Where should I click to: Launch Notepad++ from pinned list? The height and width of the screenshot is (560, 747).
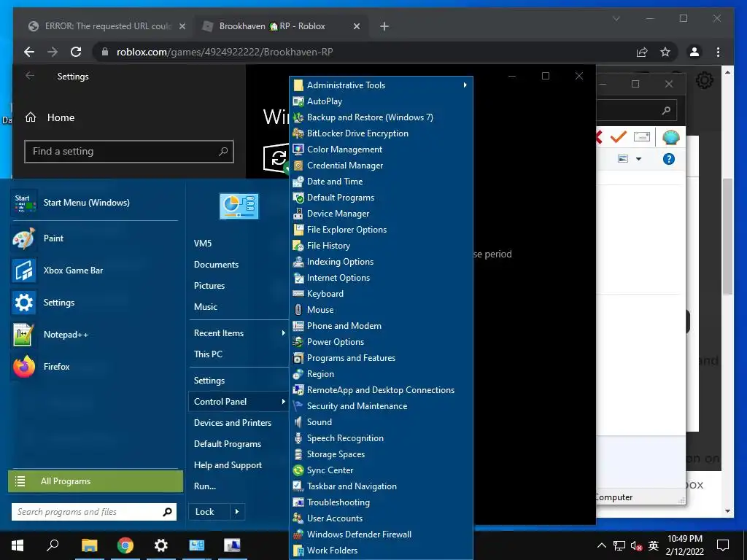tap(93, 334)
